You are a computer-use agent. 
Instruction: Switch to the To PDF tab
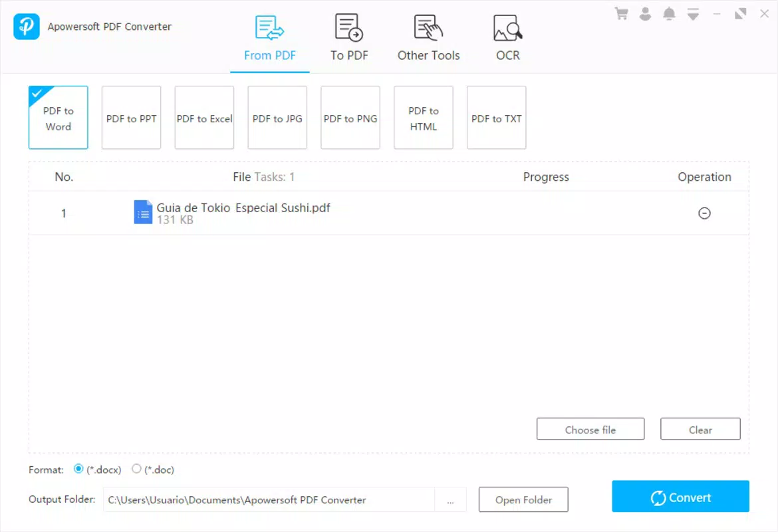tap(349, 38)
